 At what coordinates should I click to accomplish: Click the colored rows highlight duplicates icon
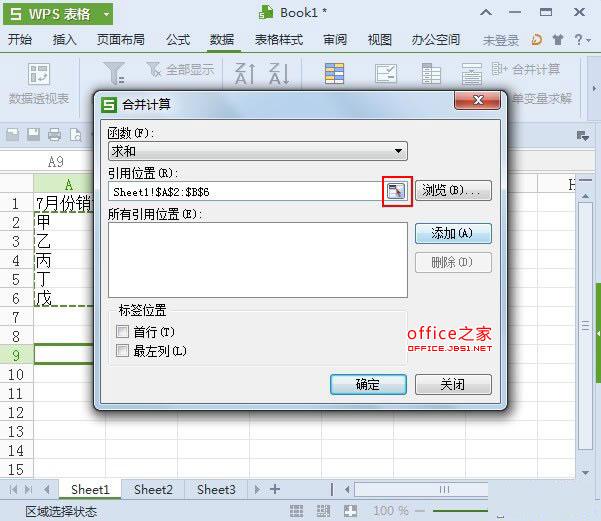[x=334, y=74]
